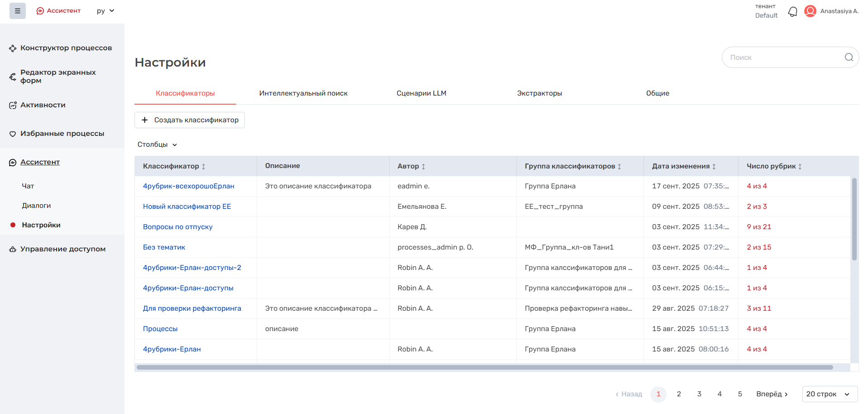
Task: Switch to Интеллектуальный поиск tab
Action: coord(303,93)
